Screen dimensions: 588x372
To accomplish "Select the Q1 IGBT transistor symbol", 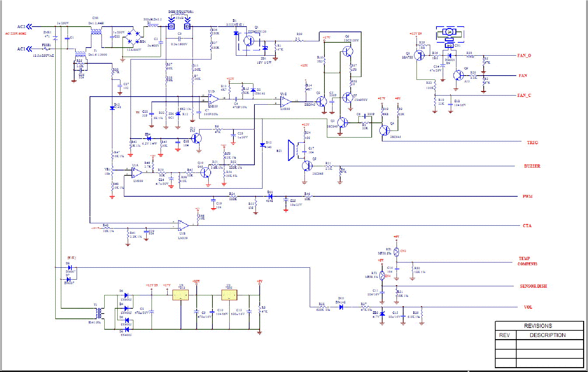I will [250, 41].
